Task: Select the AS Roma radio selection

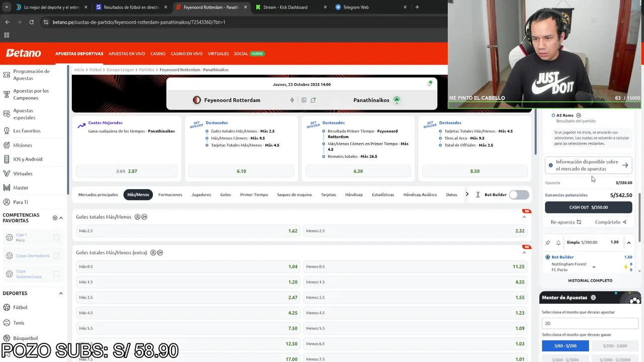Action: coord(553,115)
